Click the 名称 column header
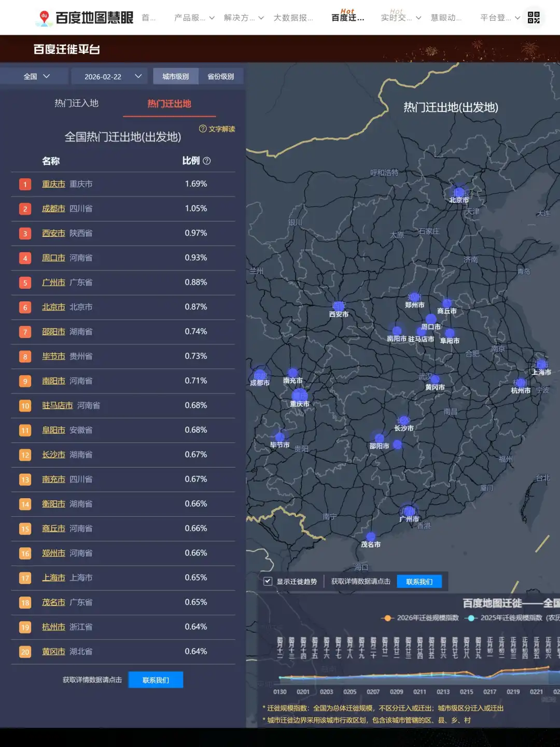560x747 pixels. (51, 161)
